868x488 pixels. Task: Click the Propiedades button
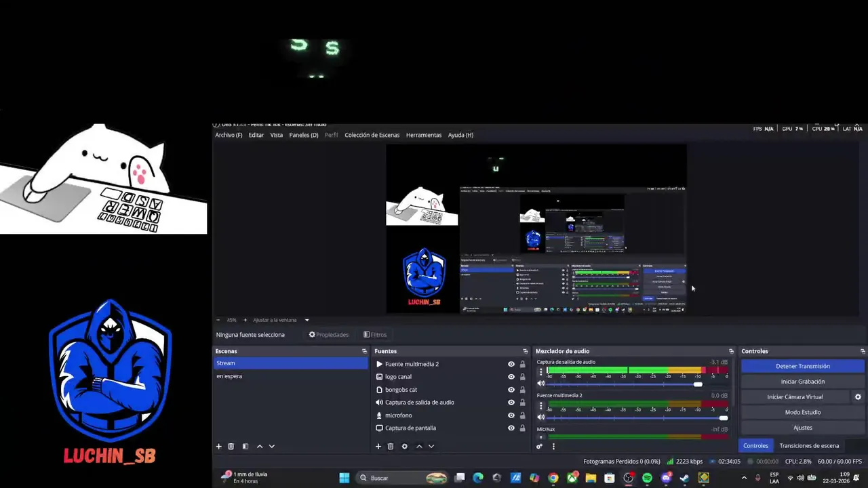[329, 335]
